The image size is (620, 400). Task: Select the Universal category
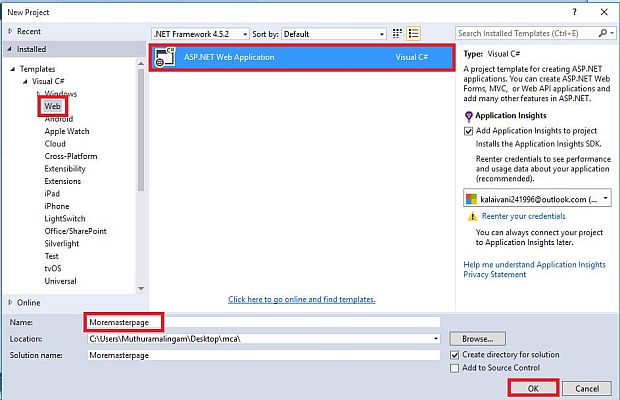(60, 281)
